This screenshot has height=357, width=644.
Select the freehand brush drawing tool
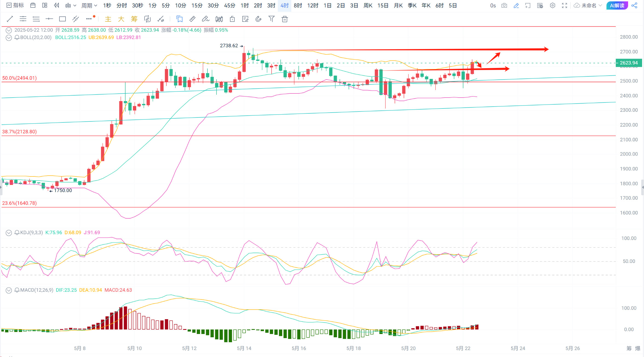pyautogui.click(x=206, y=19)
